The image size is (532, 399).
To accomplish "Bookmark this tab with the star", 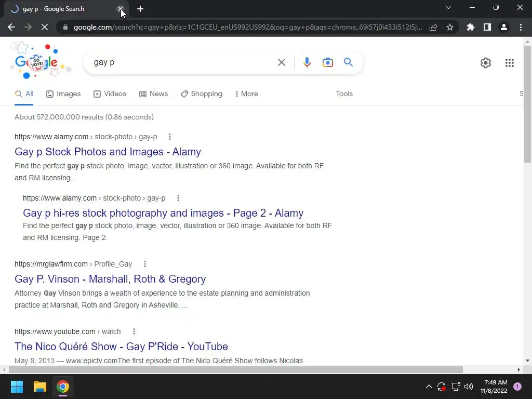I will pos(450,27).
